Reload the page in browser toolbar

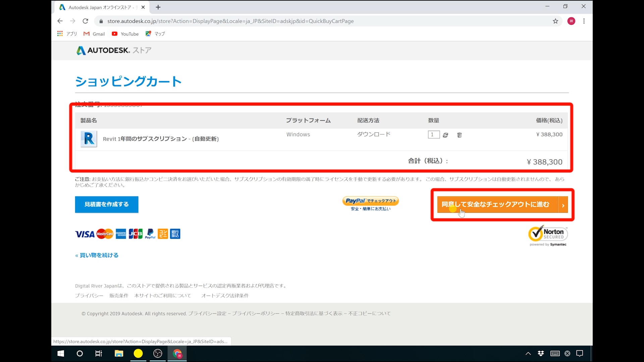(x=86, y=21)
